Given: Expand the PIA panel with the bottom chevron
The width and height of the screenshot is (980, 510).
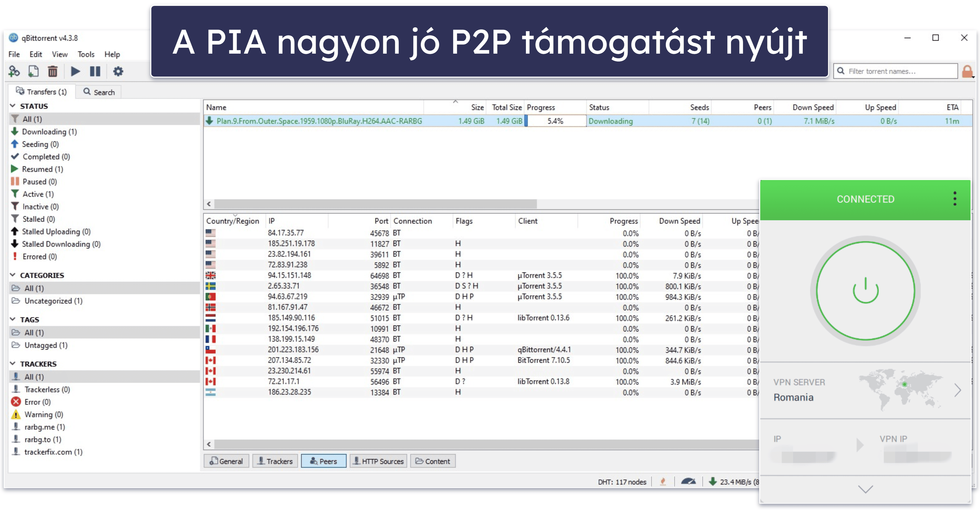Looking at the screenshot, I should point(865,489).
